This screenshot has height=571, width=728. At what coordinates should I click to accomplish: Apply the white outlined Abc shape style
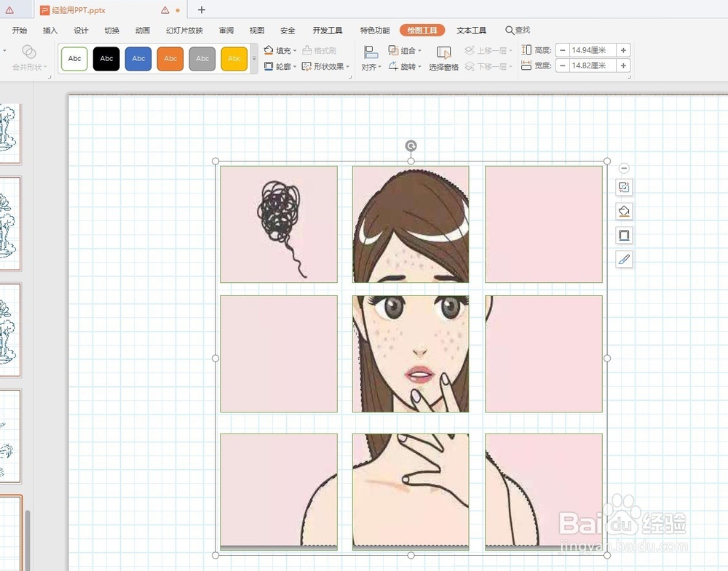tap(74, 58)
